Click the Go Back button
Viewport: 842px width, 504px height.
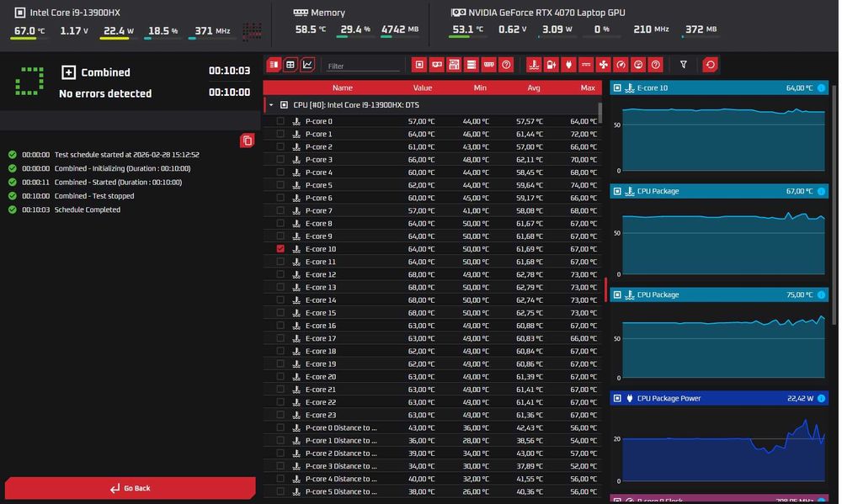[130, 488]
